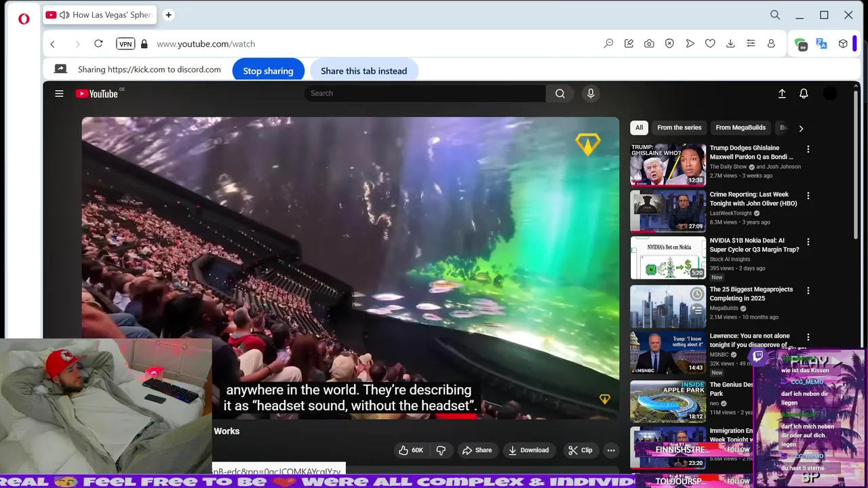
Task: Add Megaprojects video to Watch Later clock
Action: 696,294
